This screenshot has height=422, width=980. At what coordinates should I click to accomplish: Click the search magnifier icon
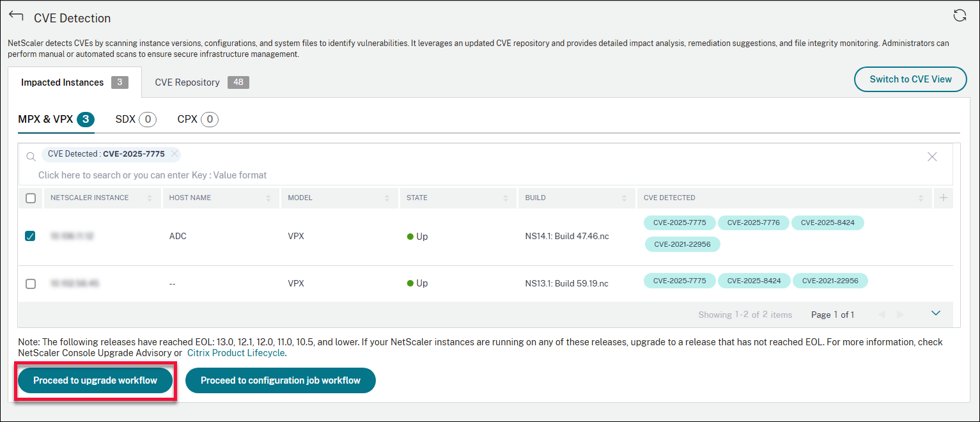click(x=31, y=157)
